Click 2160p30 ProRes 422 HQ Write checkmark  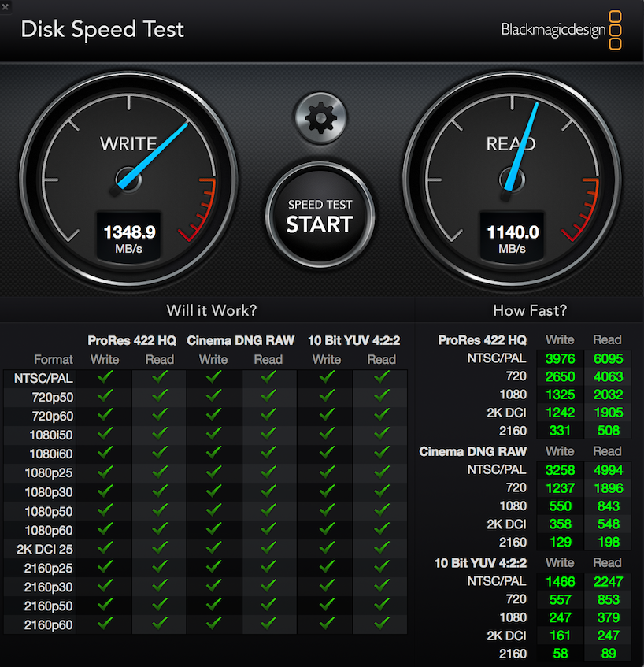pyautogui.click(x=105, y=586)
